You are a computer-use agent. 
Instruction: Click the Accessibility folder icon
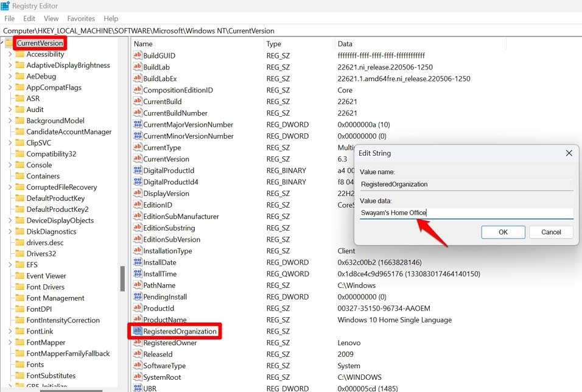19,54
